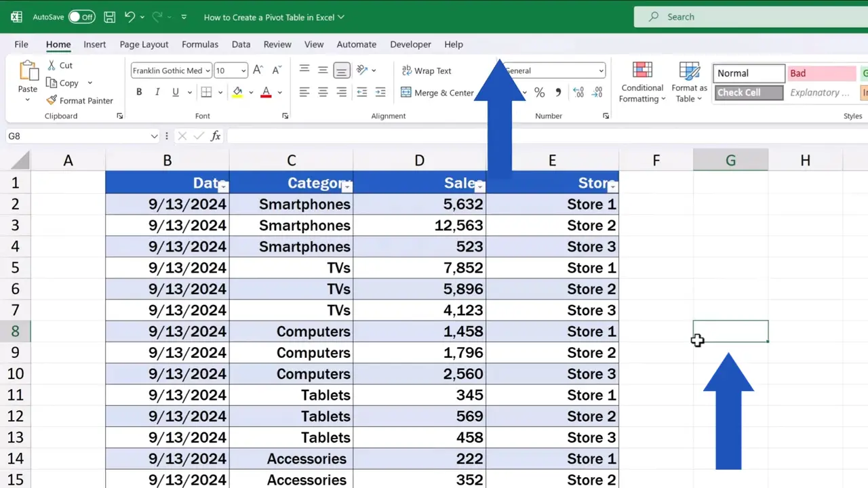Select the Format Painter tool
The image size is (868, 488).
pos(79,100)
